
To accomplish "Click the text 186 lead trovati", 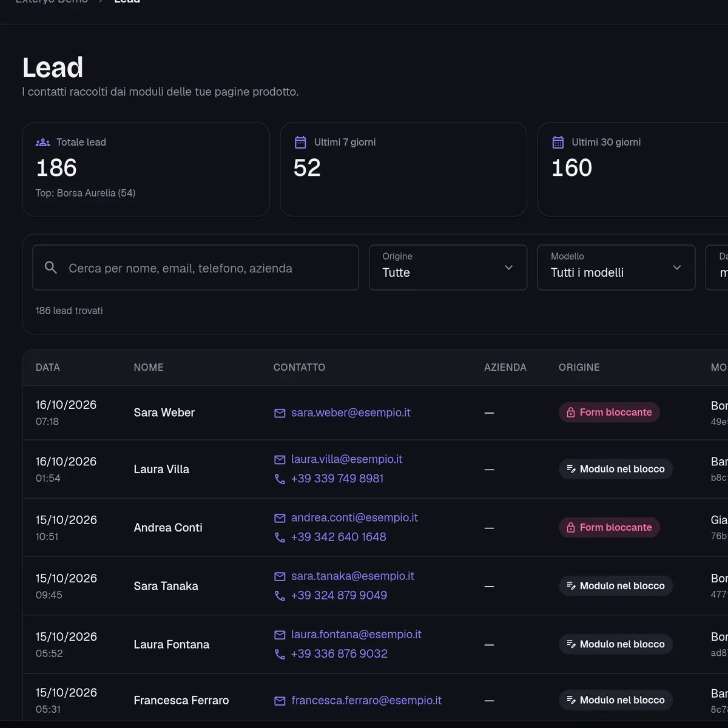I will [x=69, y=311].
